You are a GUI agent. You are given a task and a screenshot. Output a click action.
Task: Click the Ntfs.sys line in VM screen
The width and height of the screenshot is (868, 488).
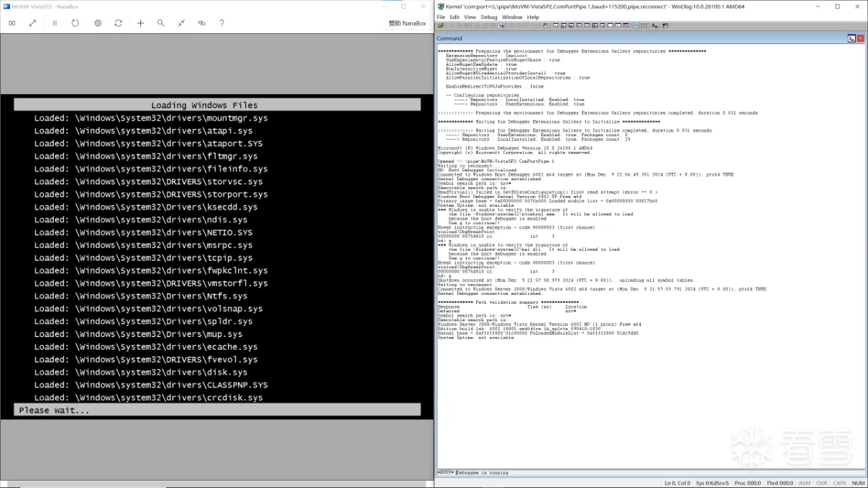pyautogui.click(x=140, y=296)
